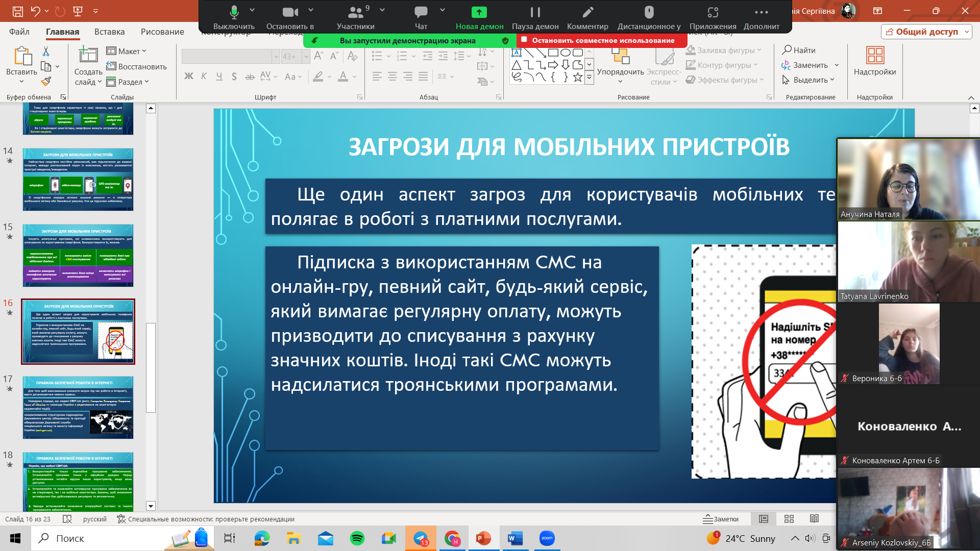Click the Paste clipboard icon
The width and height of the screenshot is (980, 551).
(22, 56)
